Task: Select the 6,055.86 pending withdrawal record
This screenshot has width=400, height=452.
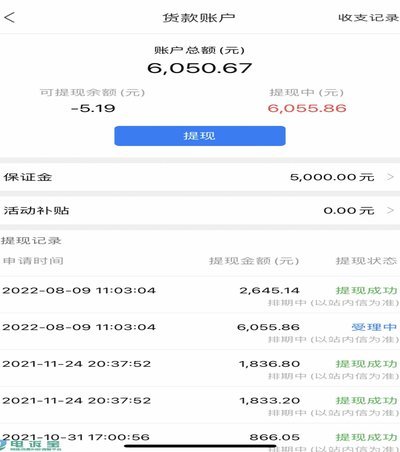Action: [200, 331]
